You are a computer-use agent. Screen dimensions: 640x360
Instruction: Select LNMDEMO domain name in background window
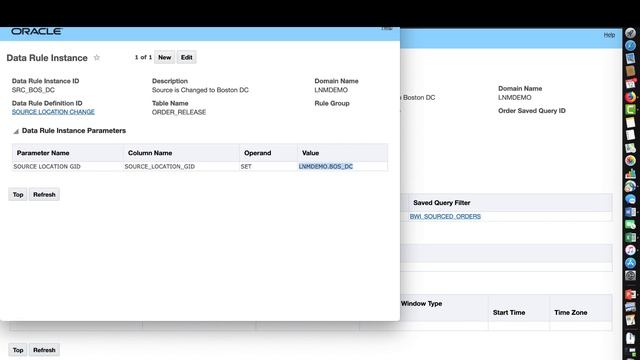pos(515,98)
